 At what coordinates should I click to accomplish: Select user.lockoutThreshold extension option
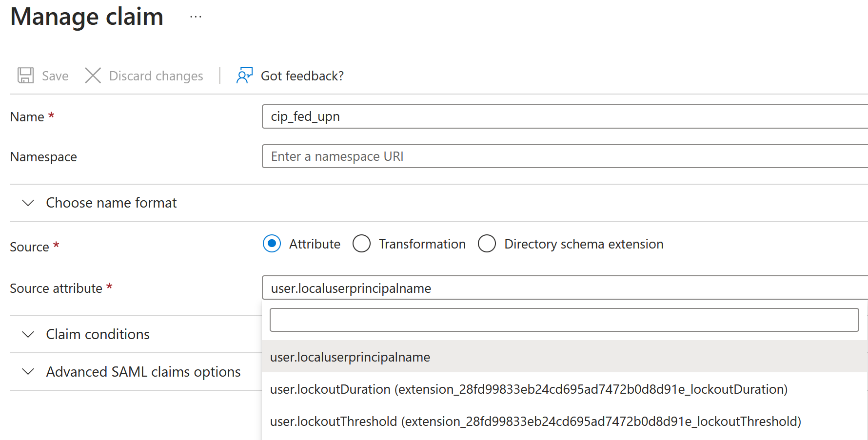pyautogui.click(x=535, y=421)
